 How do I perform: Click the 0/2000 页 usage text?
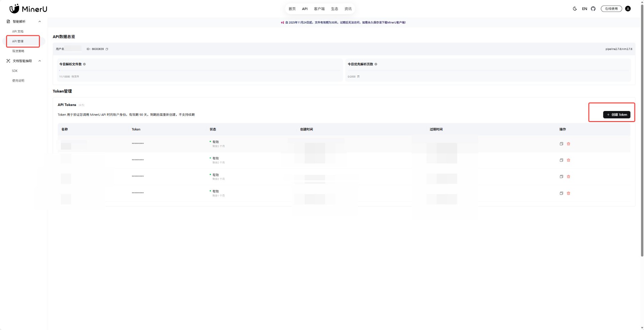(354, 77)
